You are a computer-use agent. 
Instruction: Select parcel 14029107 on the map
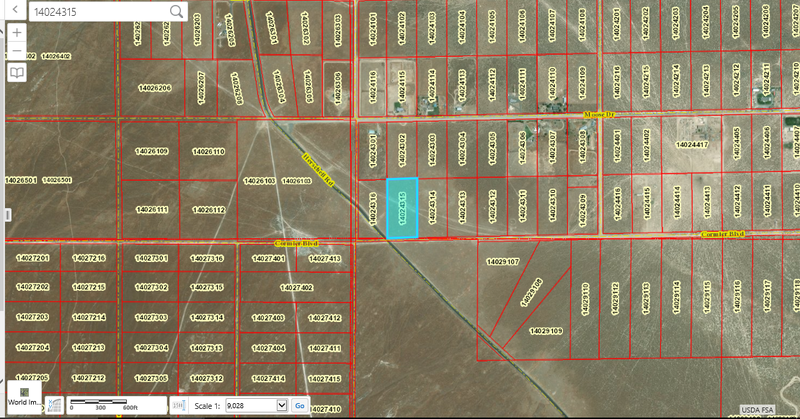click(502, 261)
